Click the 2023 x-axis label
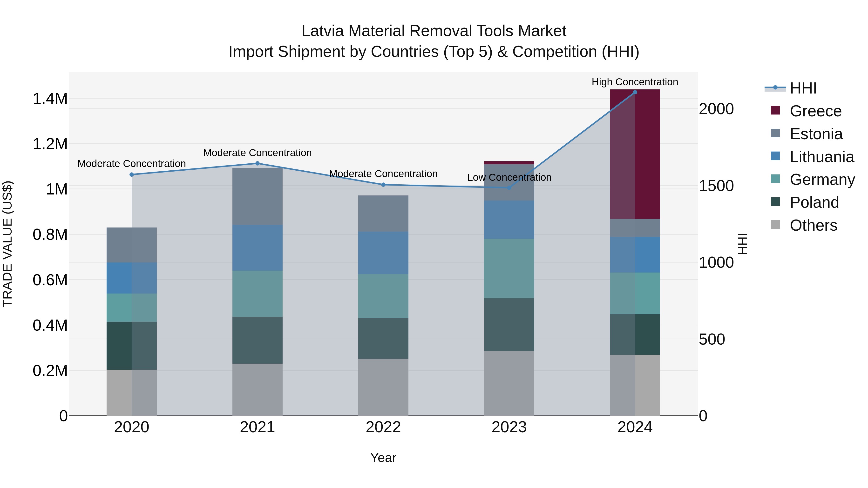 pos(509,427)
